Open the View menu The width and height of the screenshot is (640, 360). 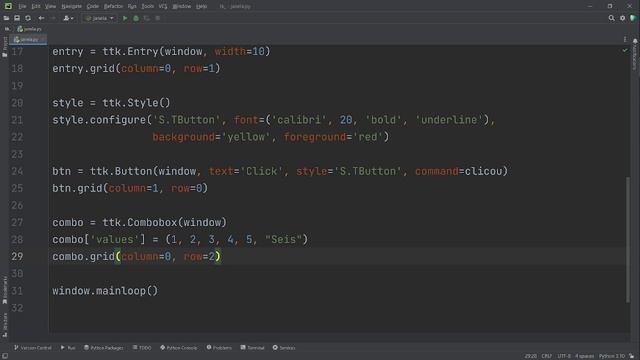pos(50,6)
